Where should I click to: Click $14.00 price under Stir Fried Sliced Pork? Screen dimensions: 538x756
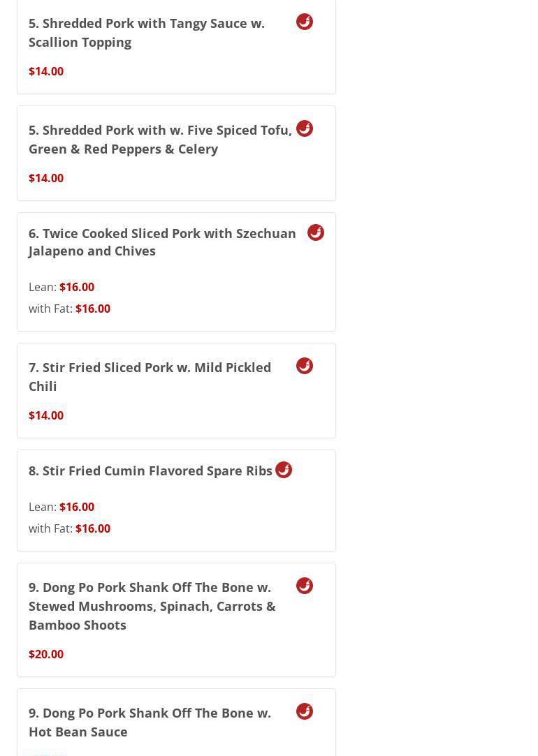pyautogui.click(x=46, y=415)
